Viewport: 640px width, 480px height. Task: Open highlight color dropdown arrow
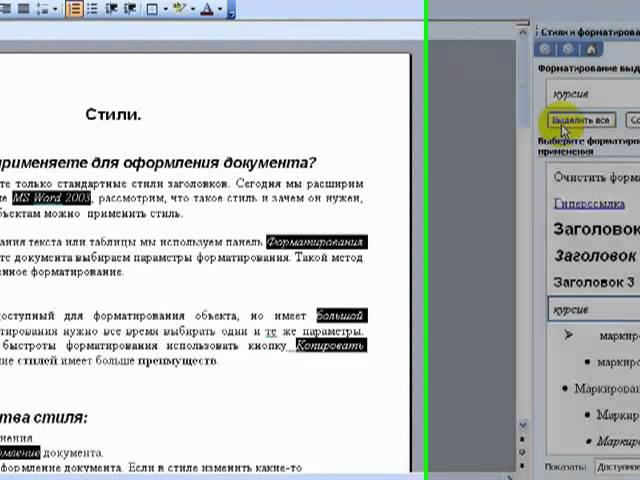(193, 9)
